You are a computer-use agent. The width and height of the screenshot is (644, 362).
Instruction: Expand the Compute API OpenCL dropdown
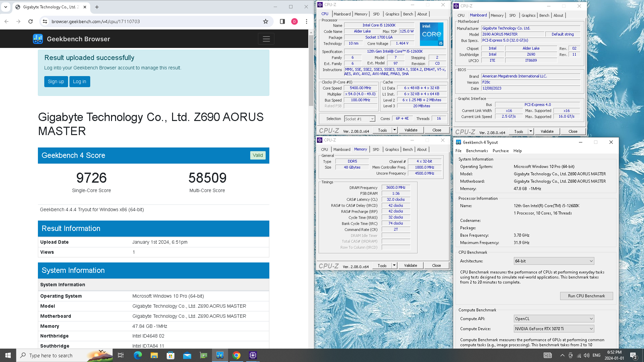tap(554, 319)
